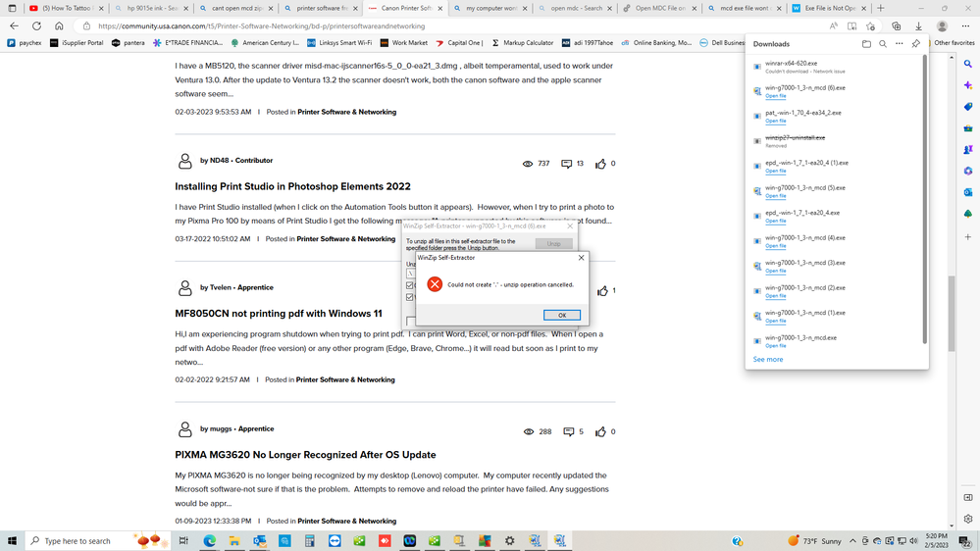Select winrar-x64-620.exe download entry
The height and width of the screenshot is (551, 980).
pos(835,67)
